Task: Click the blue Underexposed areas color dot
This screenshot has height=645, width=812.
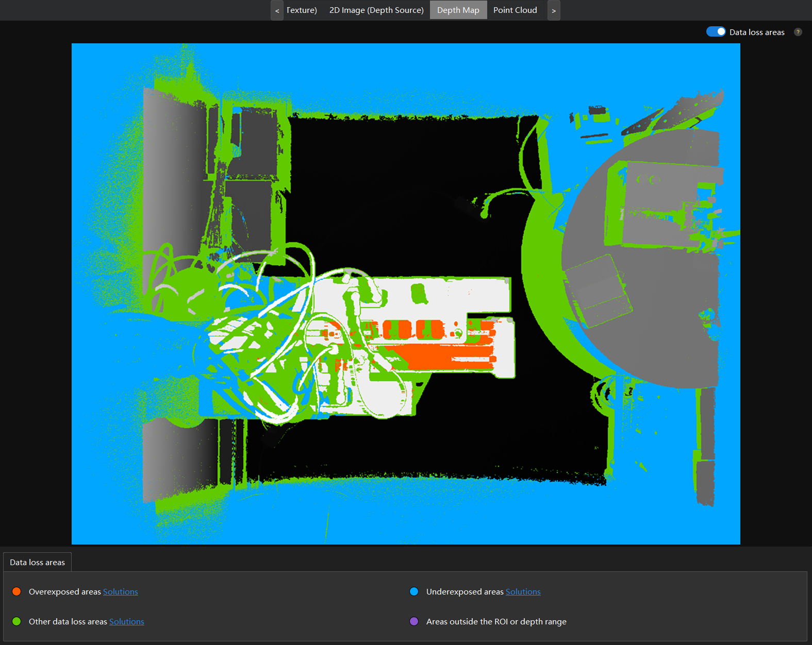Action: coord(414,591)
